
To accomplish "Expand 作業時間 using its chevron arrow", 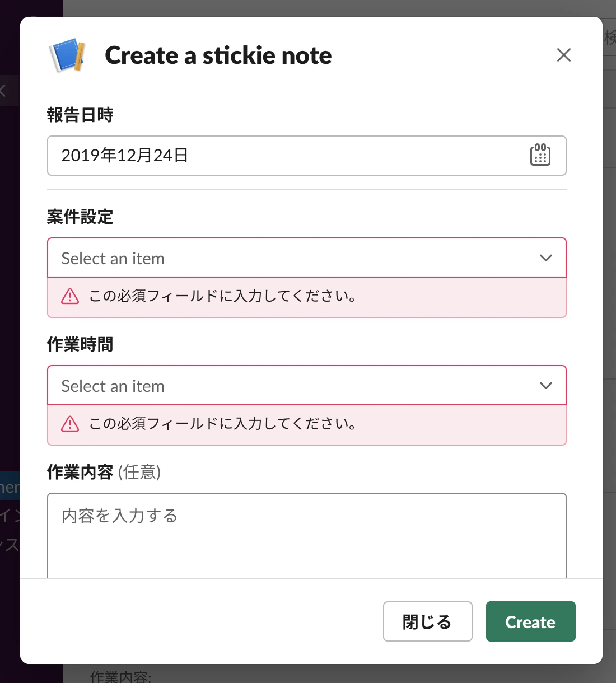I will [x=546, y=386].
